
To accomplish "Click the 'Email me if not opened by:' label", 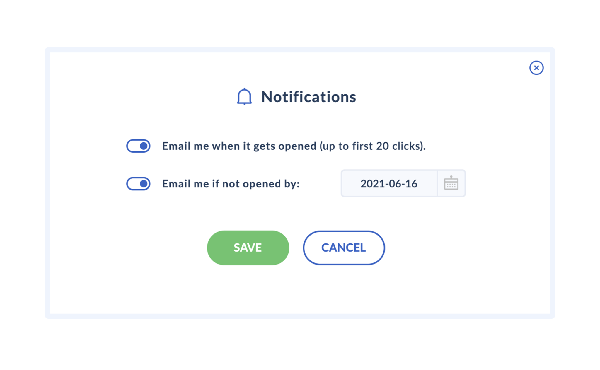I will [231, 184].
